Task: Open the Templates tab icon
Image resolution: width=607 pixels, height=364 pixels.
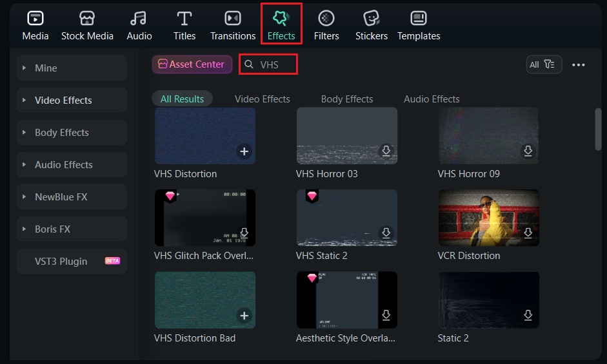Action: click(419, 18)
